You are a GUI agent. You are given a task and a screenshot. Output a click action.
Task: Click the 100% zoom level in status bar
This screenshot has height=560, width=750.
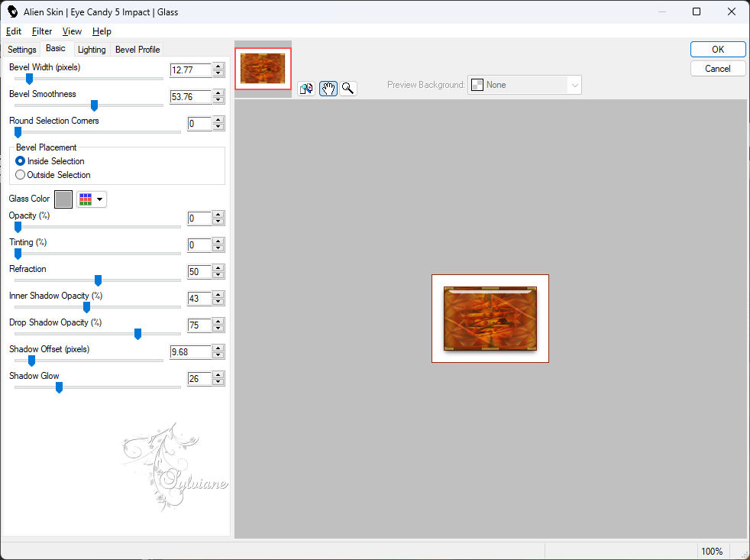(x=712, y=551)
